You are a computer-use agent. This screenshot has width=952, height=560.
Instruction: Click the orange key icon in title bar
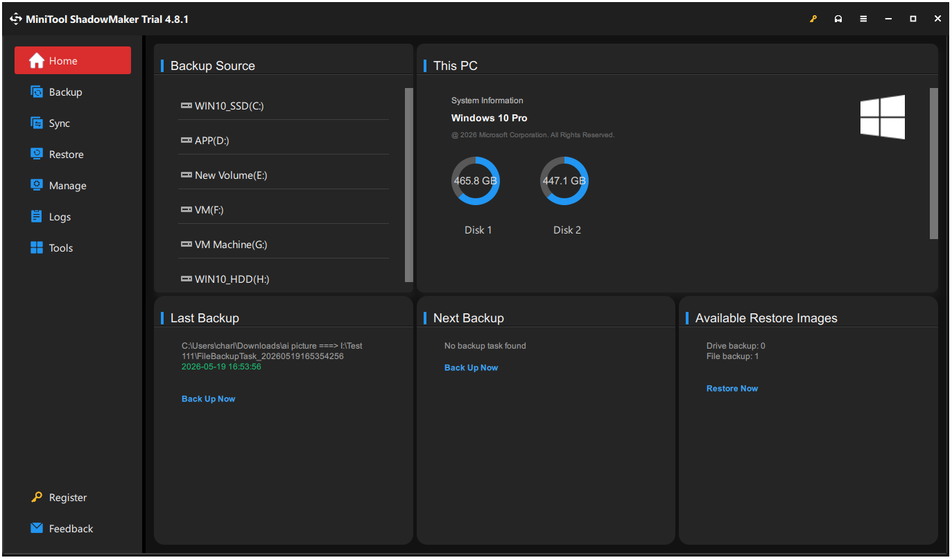coord(813,19)
